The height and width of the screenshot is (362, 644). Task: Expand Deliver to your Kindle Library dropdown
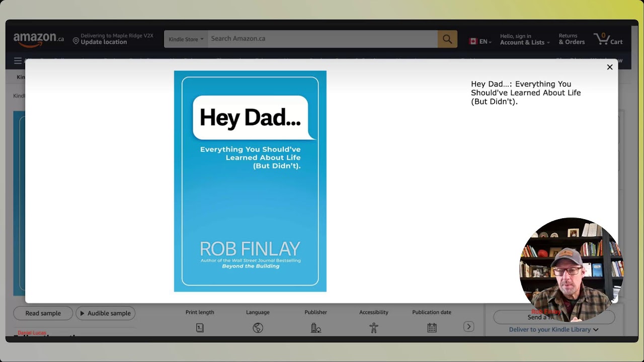click(x=553, y=329)
